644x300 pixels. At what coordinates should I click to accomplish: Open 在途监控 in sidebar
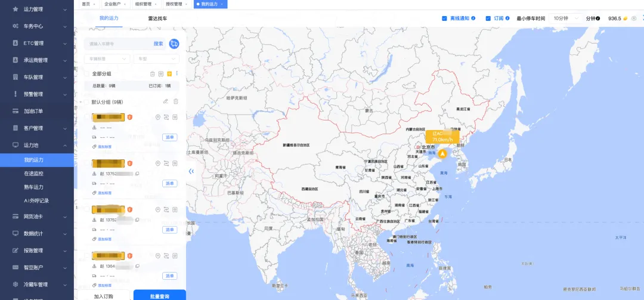pos(33,174)
